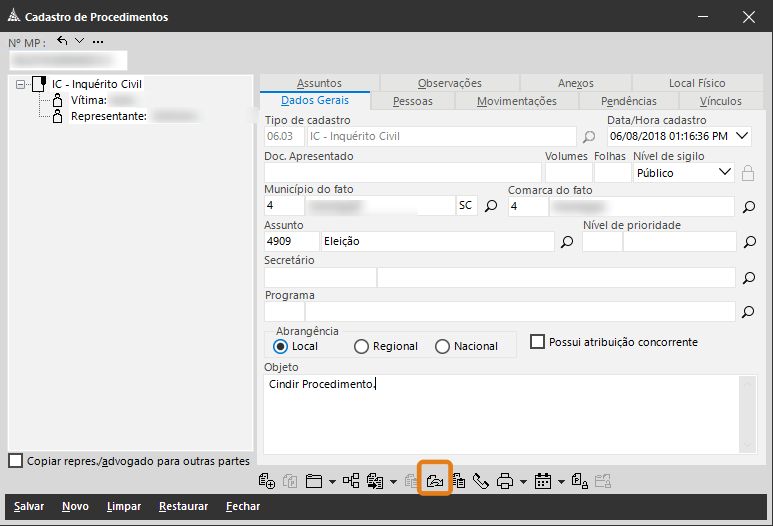The height and width of the screenshot is (526, 773).
Task: Click magnifier next to Assunto Eleição
Action: [567, 242]
